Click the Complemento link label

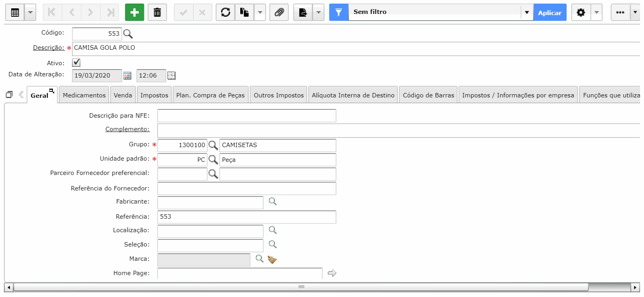(127, 129)
